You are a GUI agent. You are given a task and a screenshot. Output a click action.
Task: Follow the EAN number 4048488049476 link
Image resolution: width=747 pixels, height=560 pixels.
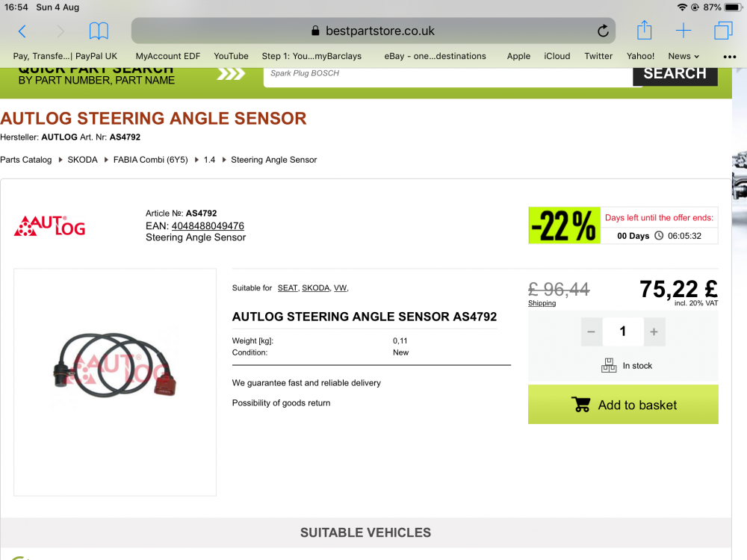208,225
